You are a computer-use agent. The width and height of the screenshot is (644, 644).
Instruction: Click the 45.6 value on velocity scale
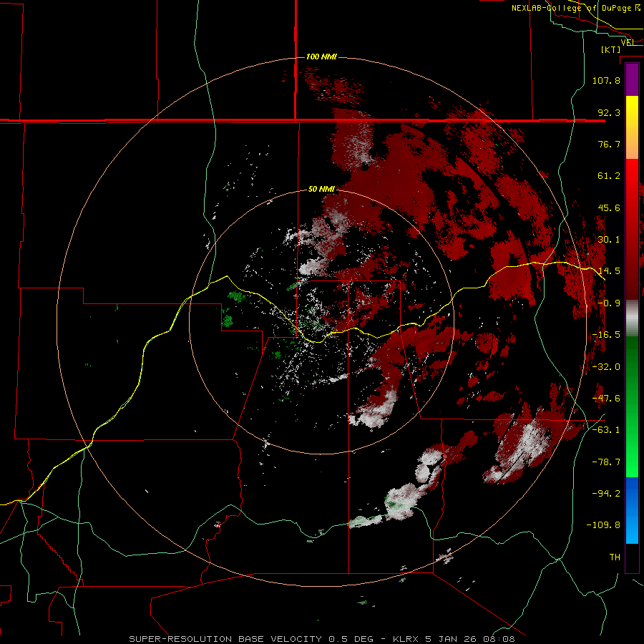point(609,208)
